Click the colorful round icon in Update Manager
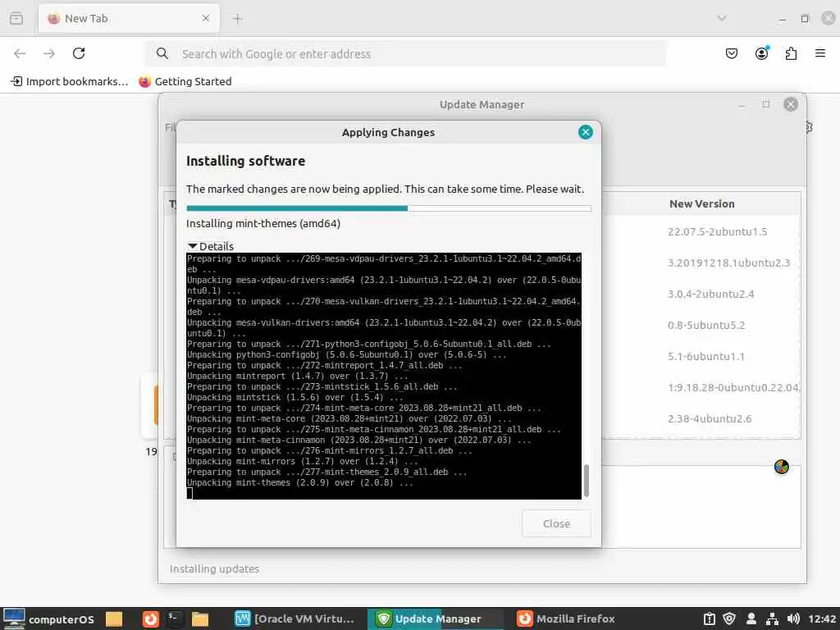Image resolution: width=840 pixels, height=630 pixels. click(x=781, y=467)
